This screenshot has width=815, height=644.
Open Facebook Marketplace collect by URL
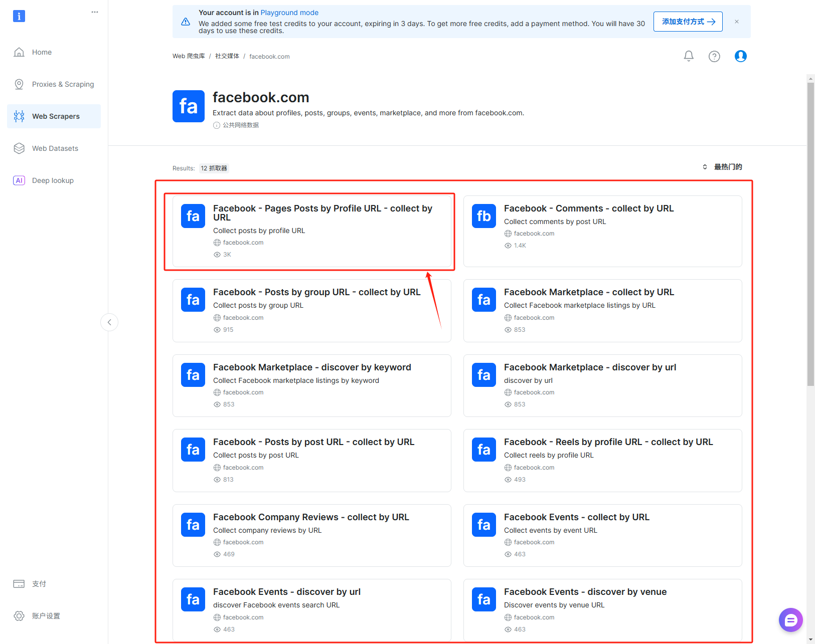602,311
